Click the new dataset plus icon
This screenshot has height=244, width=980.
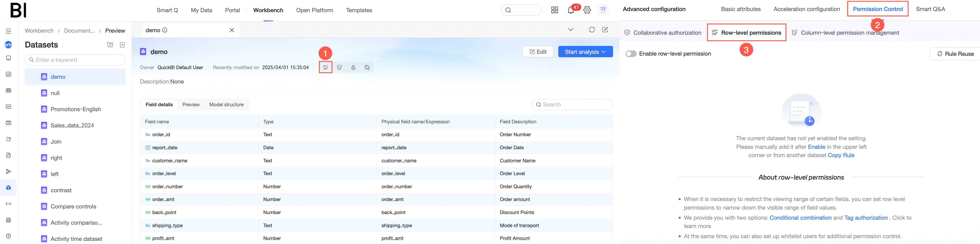tap(122, 45)
